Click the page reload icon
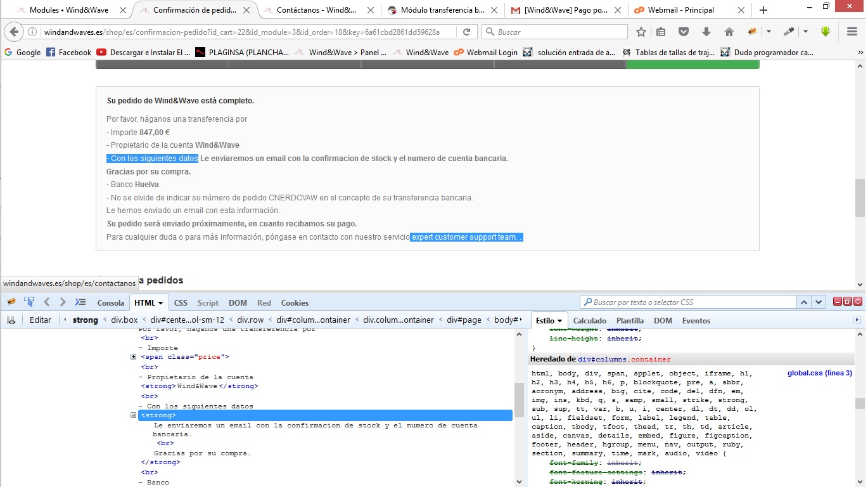The height and width of the screenshot is (487, 868). tap(467, 32)
